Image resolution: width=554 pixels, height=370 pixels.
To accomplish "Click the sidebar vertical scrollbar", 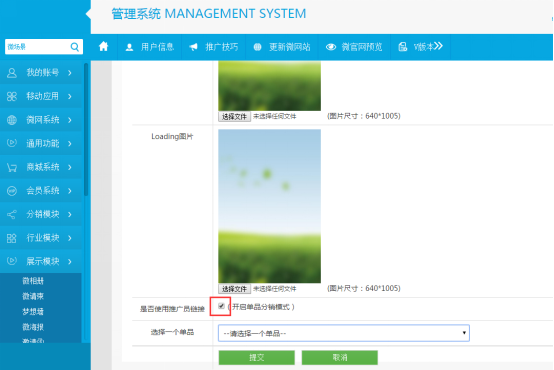I will [x=86, y=129].
